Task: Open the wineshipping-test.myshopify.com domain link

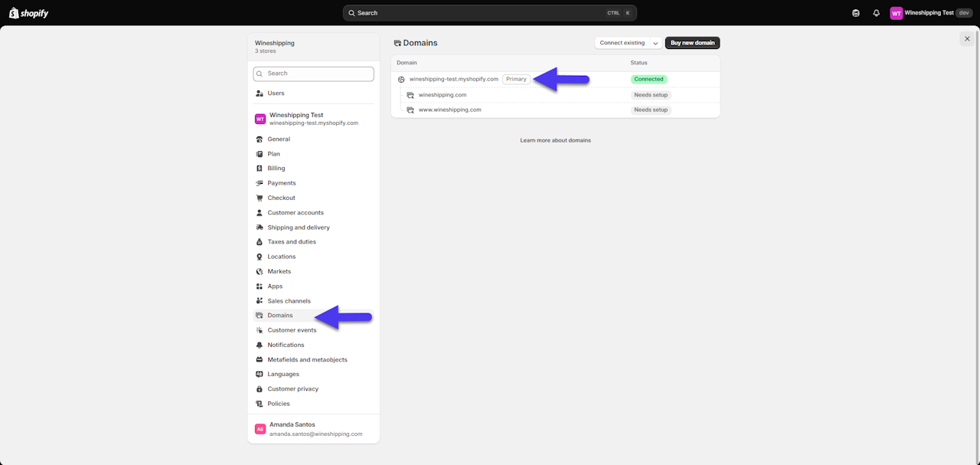Action: (x=454, y=80)
